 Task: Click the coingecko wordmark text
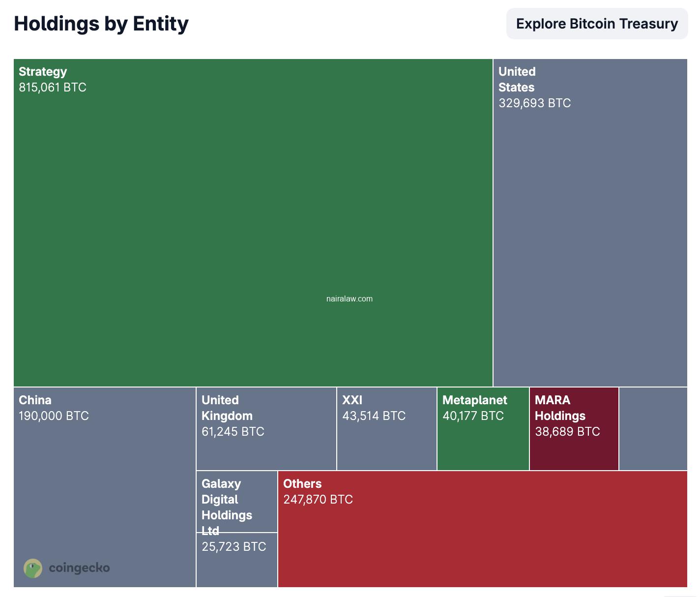(x=79, y=568)
